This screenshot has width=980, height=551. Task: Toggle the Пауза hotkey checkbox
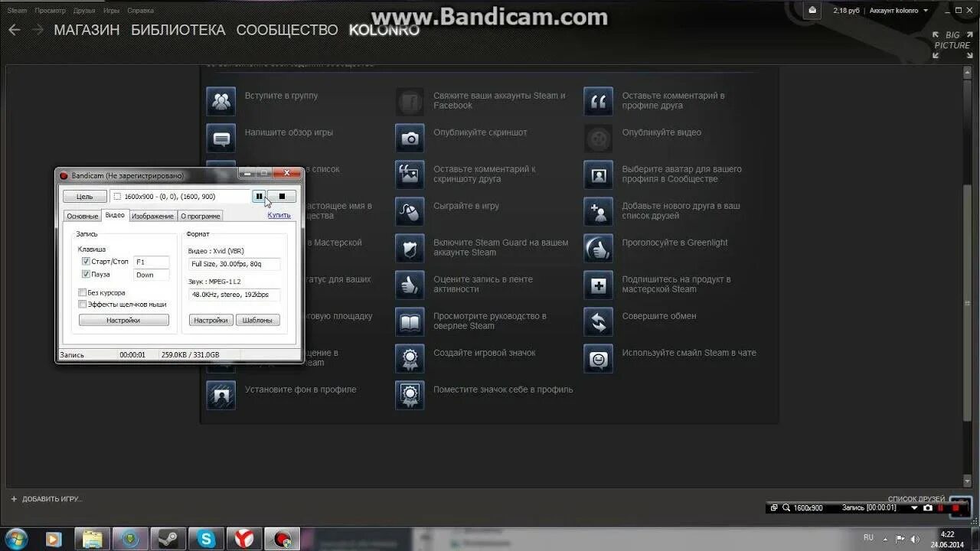[x=86, y=274]
